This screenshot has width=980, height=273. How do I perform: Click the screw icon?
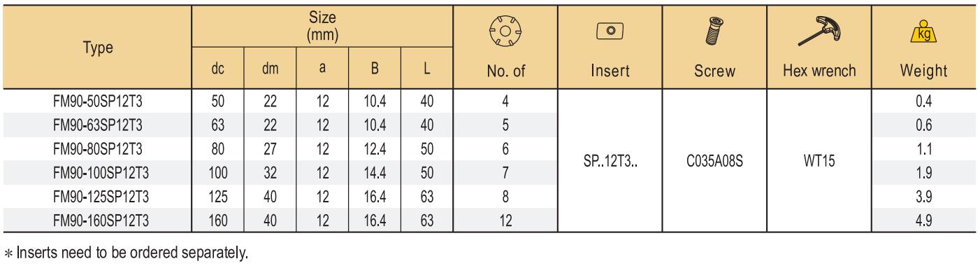(714, 31)
